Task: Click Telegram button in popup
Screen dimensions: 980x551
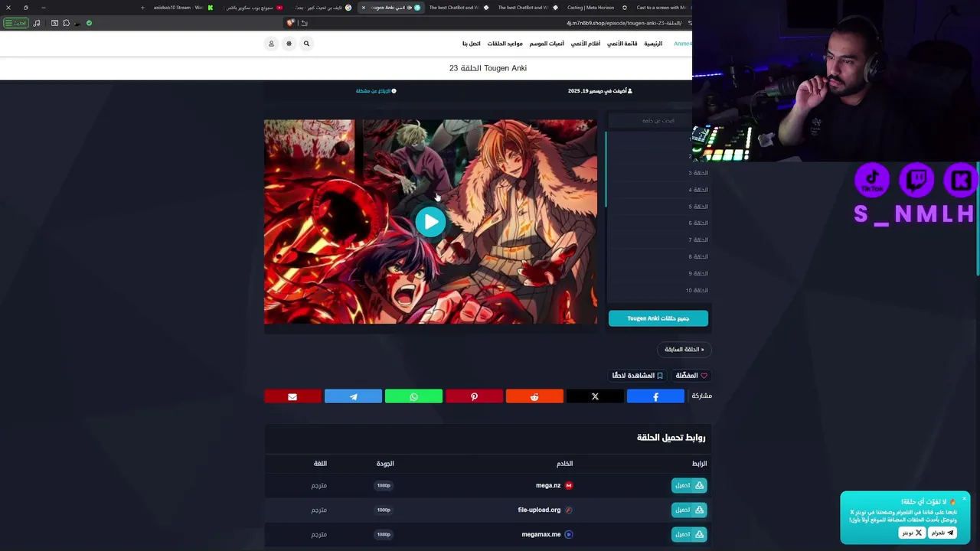Action: (x=942, y=533)
